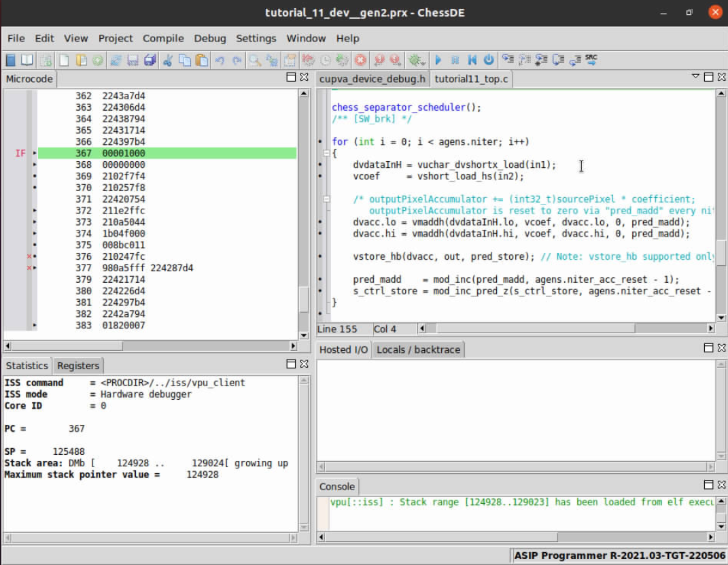Toggle breakpoint marker on microcode line 377
The width and height of the screenshot is (728, 565).
(29, 268)
